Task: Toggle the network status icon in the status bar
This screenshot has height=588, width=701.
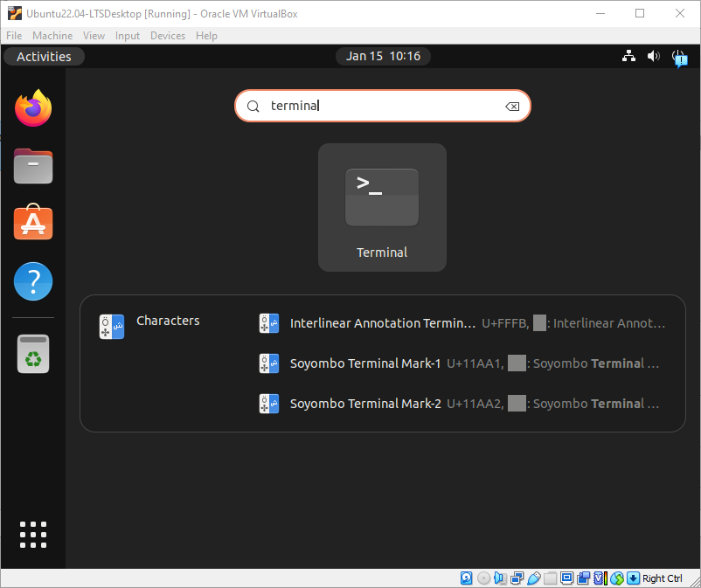Action: point(516,578)
